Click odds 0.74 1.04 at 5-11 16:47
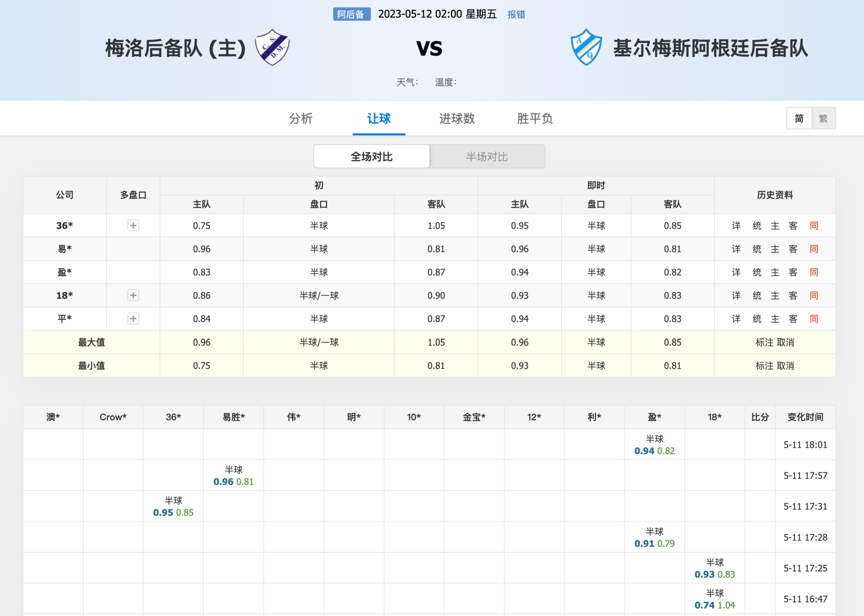864x616 pixels. [x=715, y=605]
